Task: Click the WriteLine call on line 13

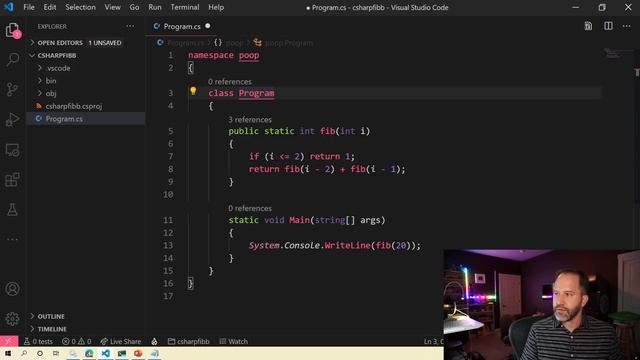Action: [347, 245]
